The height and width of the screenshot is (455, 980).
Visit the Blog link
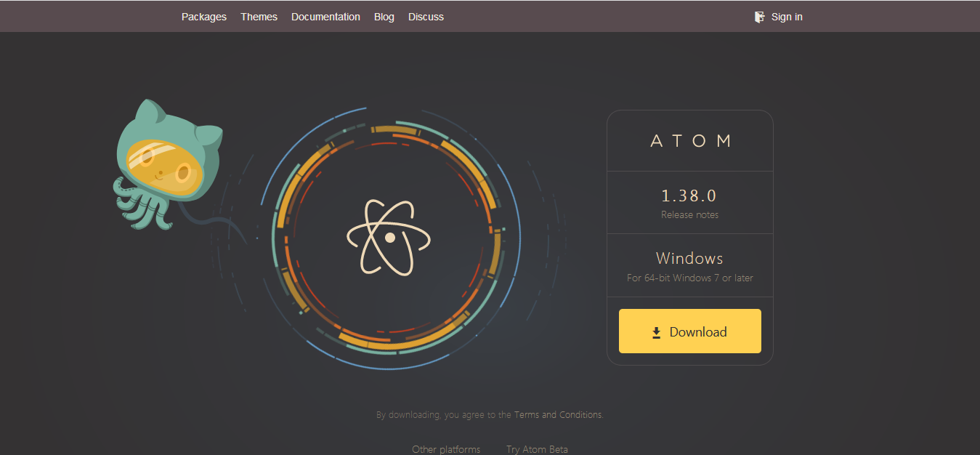384,17
